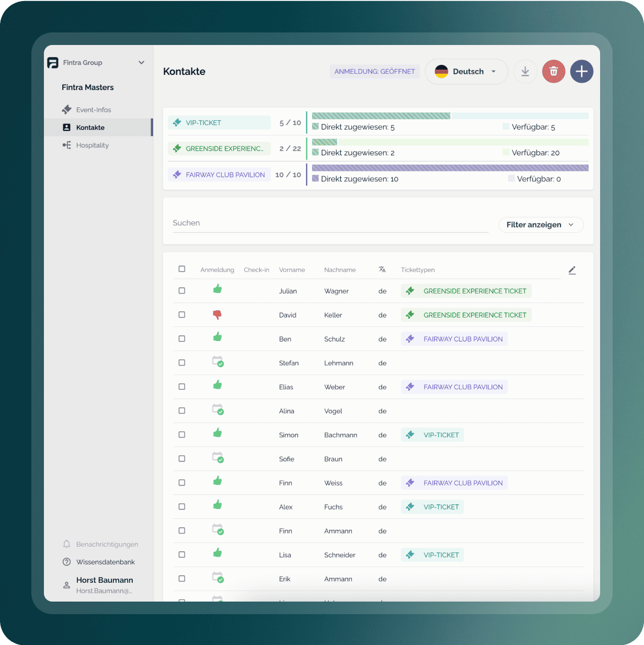Click the pencil edit columns icon
Viewport: 644px width, 645px height.
(x=572, y=270)
